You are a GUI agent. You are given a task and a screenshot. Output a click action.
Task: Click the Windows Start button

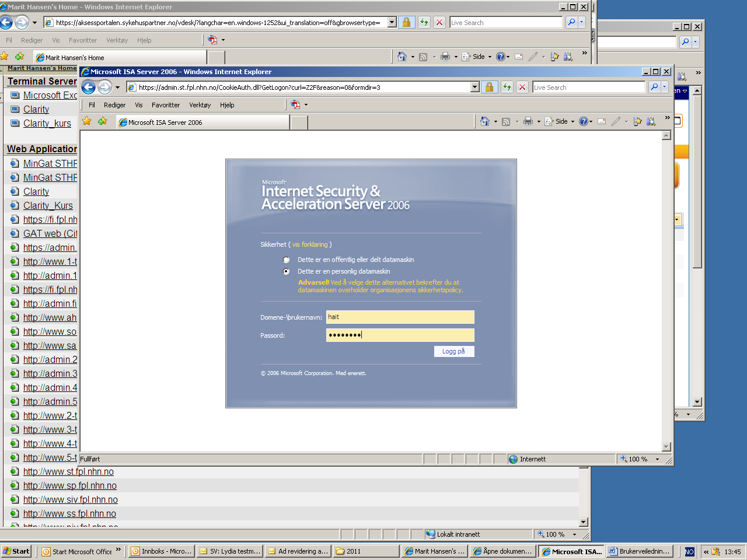click(x=16, y=551)
